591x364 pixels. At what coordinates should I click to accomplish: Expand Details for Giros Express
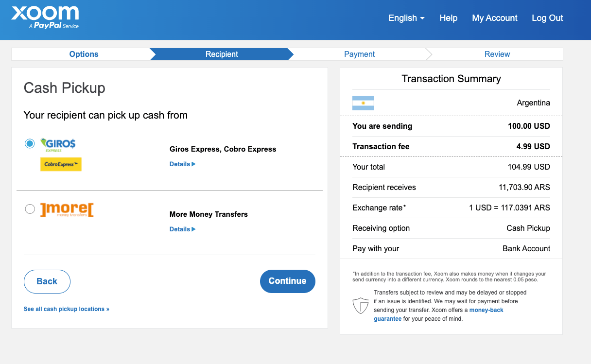182,164
